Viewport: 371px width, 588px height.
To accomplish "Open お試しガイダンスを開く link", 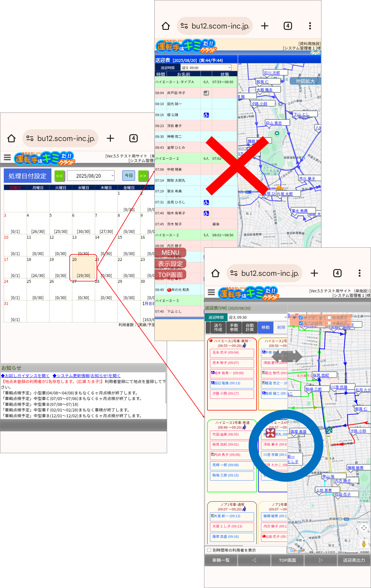I will (x=25, y=376).
